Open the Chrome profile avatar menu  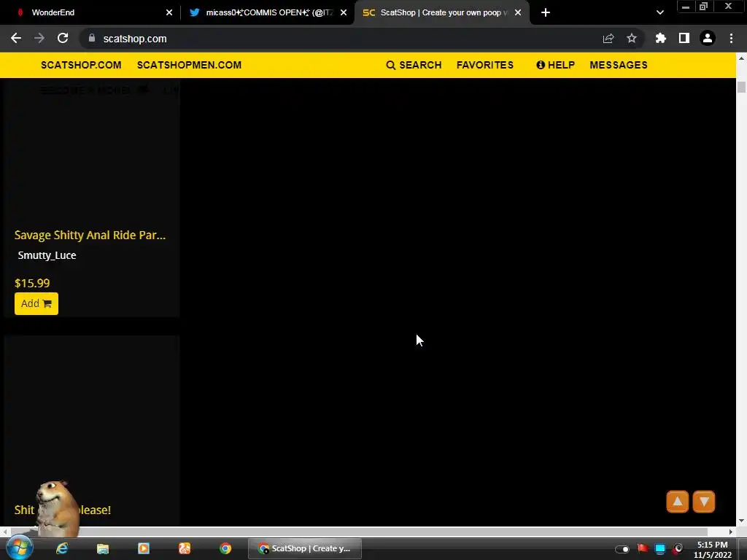click(x=708, y=39)
